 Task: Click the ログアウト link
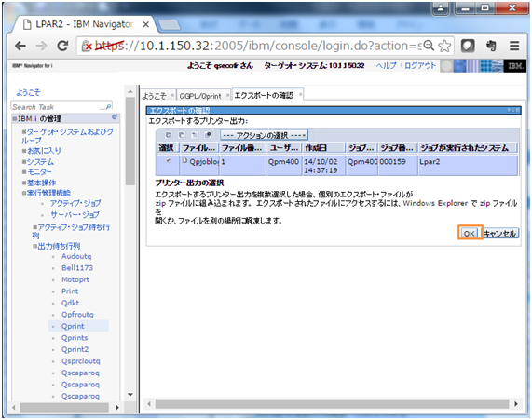click(420, 65)
